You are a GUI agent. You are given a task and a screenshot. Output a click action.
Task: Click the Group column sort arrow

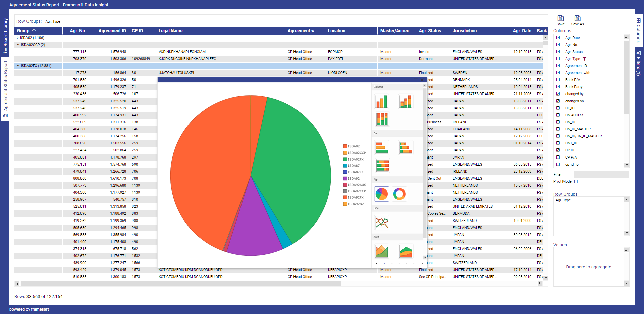pyautogui.click(x=34, y=30)
